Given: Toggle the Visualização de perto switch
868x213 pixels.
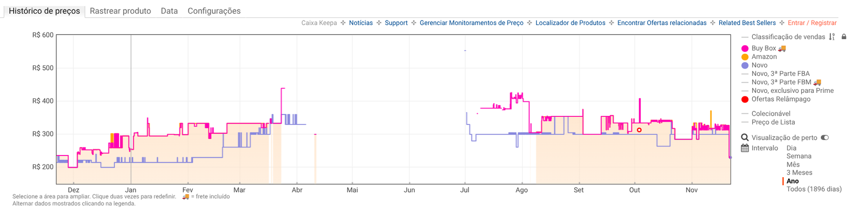Looking at the screenshot, I should tap(825, 138).
